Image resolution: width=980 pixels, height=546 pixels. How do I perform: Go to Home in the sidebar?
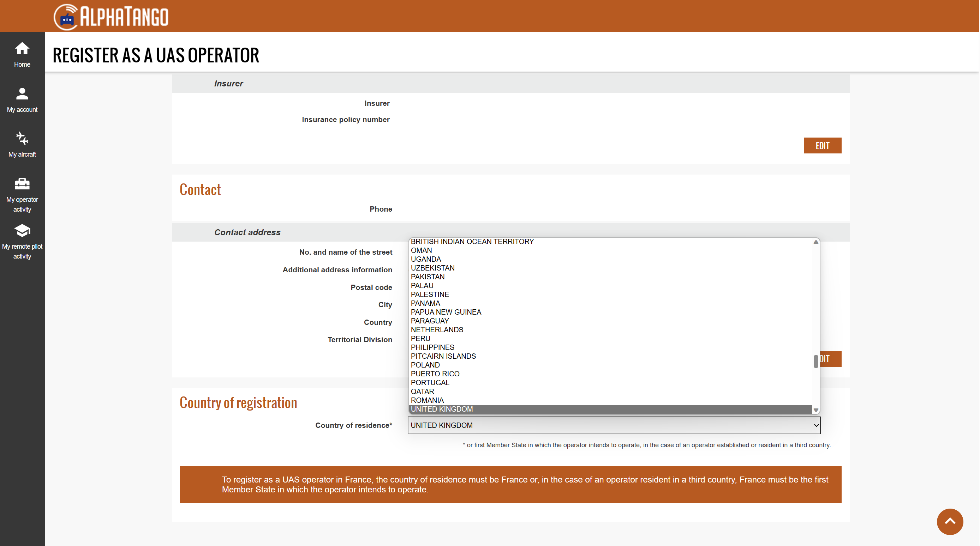pos(22,55)
